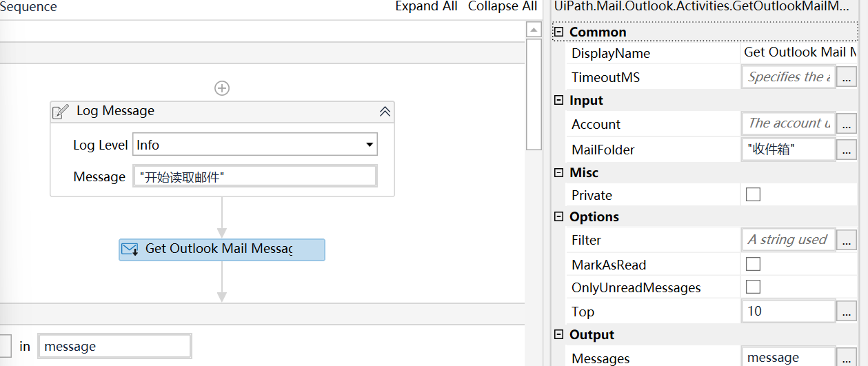Click the designer vertical scrollbar thumb
This screenshot has height=366, width=868.
pos(534,93)
